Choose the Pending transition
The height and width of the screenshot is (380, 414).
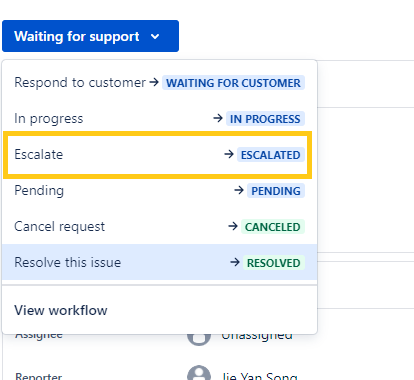[160, 190]
